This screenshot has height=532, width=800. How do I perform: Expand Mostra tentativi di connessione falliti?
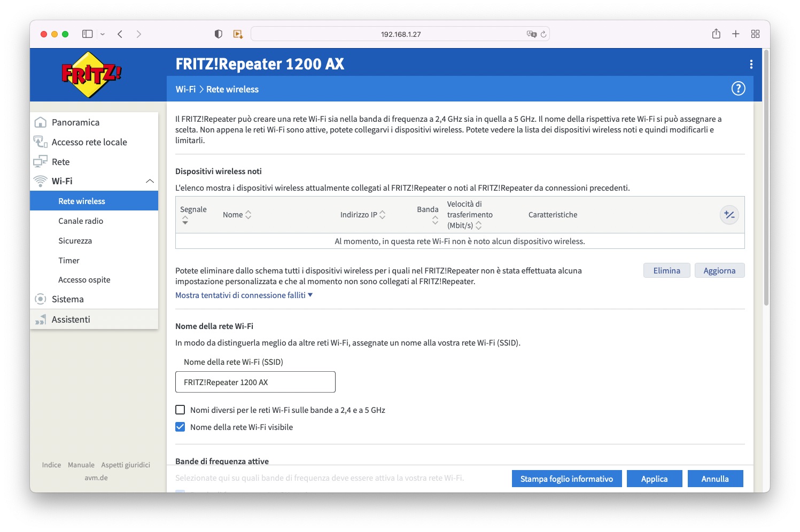pyautogui.click(x=244, y=295)
